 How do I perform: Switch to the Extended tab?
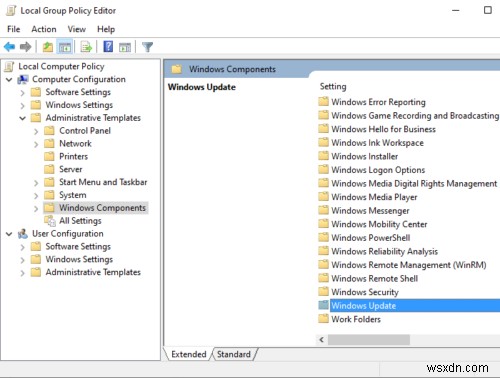click(x=189, y=354)
